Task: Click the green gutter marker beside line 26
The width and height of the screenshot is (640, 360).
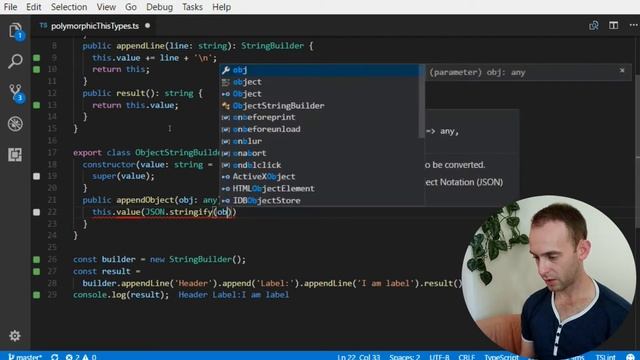Action: coord(37,259)
